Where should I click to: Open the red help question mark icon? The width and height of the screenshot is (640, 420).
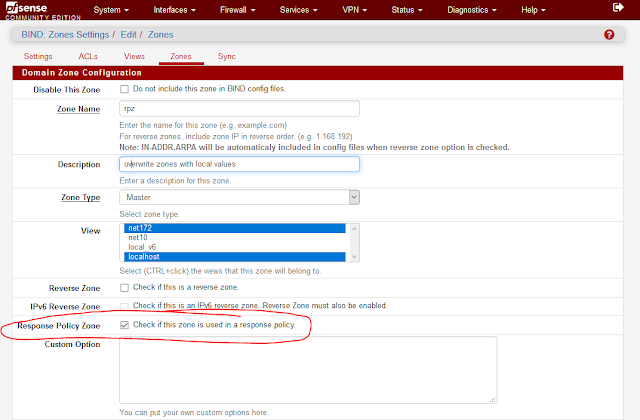pyautogui.click(x=609, y=35)
